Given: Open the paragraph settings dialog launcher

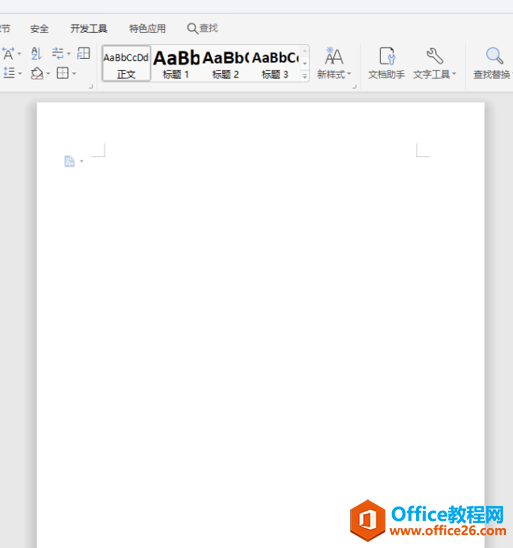Looking at the screenshot, I should (91, 86).
